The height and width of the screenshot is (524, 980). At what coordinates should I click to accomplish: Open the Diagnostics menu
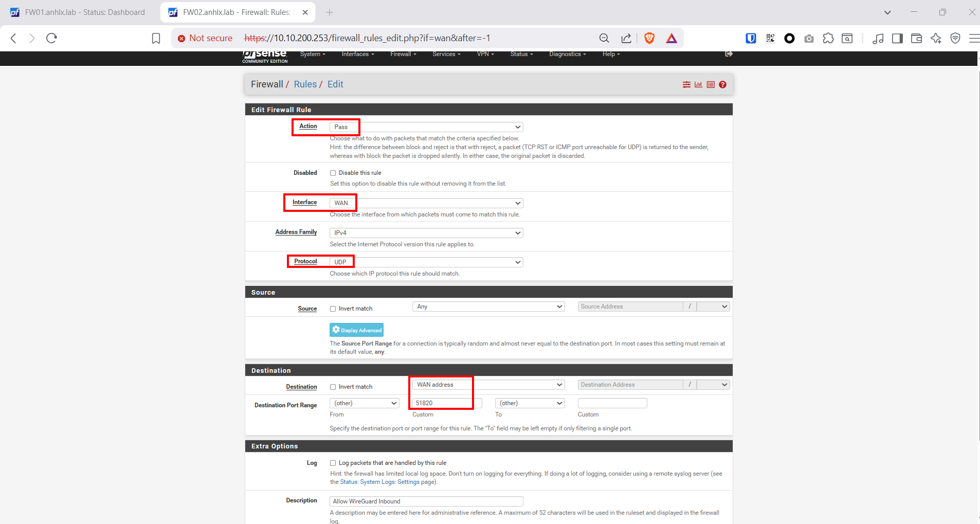pyautogui.click(x=567, y=54)
